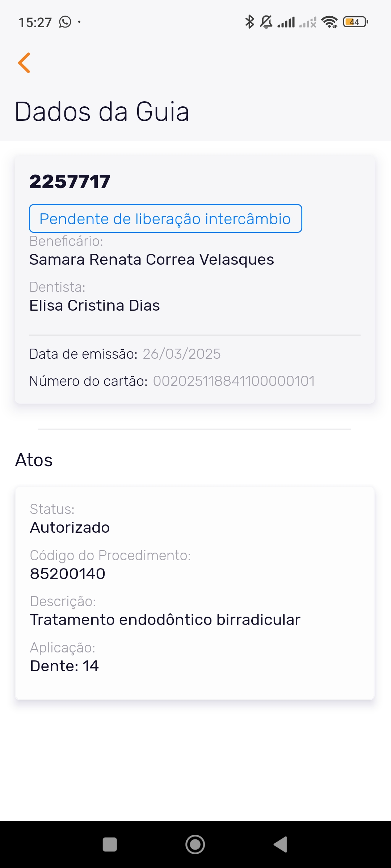
Task: Tap the battery level indicator
Action: pyautogui.click(x=356, y=22)
